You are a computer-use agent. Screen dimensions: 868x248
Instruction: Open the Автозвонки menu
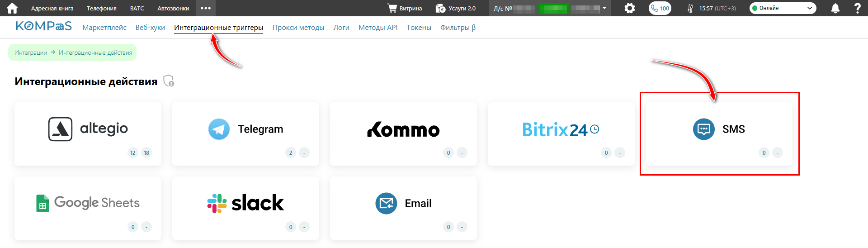point(173,8)
